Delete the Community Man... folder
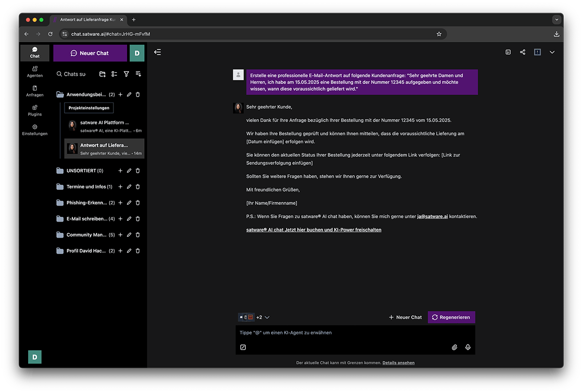 pyautogui.click(x=138, y=235)
